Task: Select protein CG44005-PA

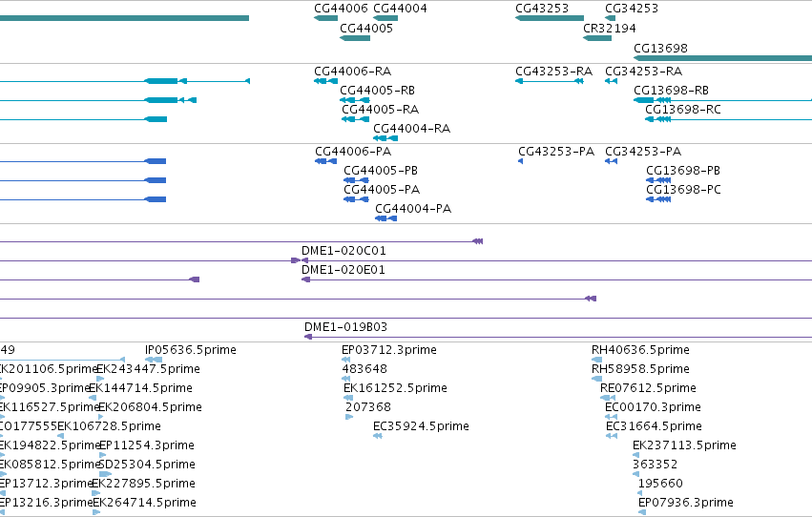Action: pyautogui.click(x=381, y=190)
